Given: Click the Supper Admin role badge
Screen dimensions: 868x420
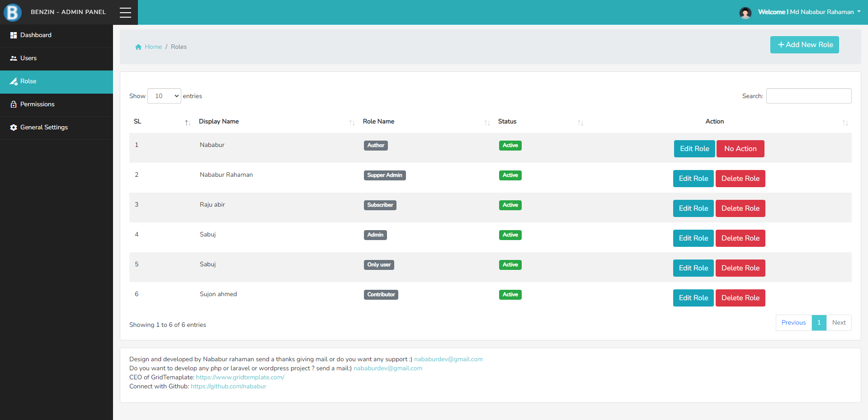Looking at the screenshot, I should (385, 175).
